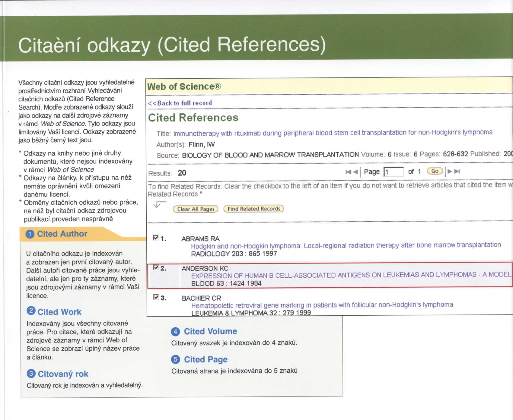Click the author name Flinn, IW
The width and height of the screenshot is (513, 420).
(x=202, y=144)
